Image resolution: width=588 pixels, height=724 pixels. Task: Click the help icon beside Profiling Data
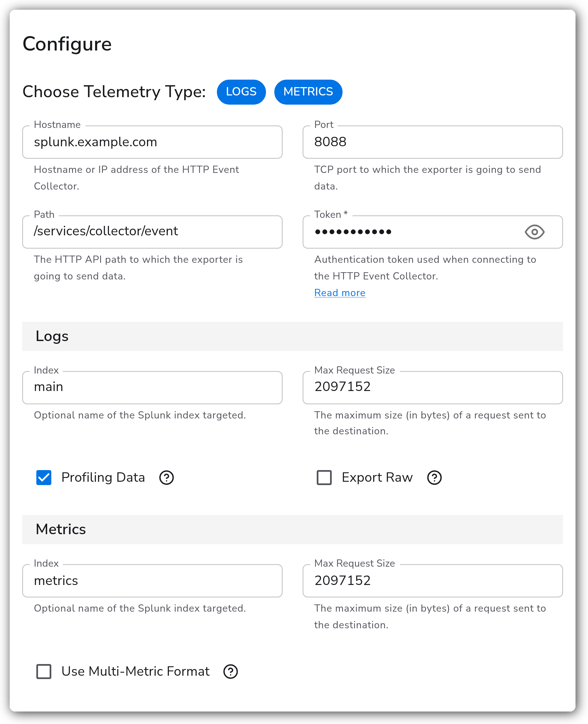click(x=167, y=477)
